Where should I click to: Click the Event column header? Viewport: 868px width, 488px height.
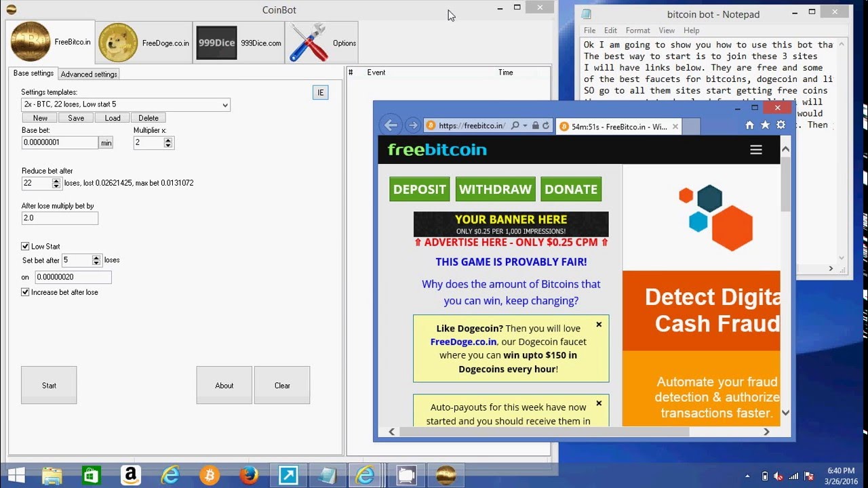(x=376, y=73)
